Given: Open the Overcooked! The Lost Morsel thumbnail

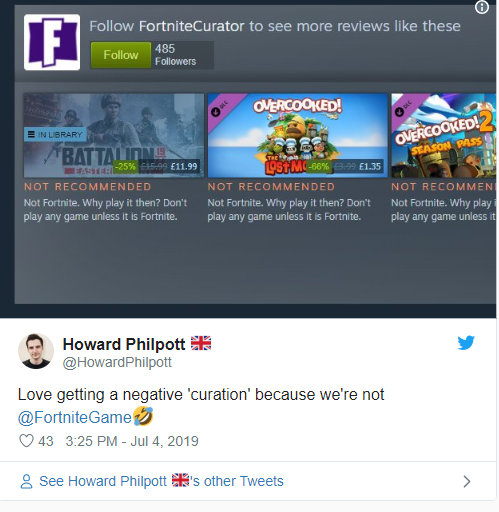Looking at the screenshot, I should click(297, 135).
